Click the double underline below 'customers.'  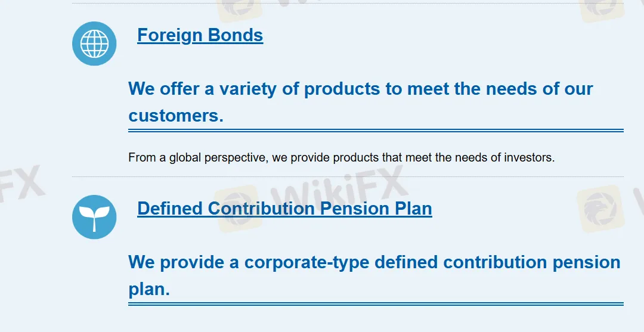click(376, 131)
